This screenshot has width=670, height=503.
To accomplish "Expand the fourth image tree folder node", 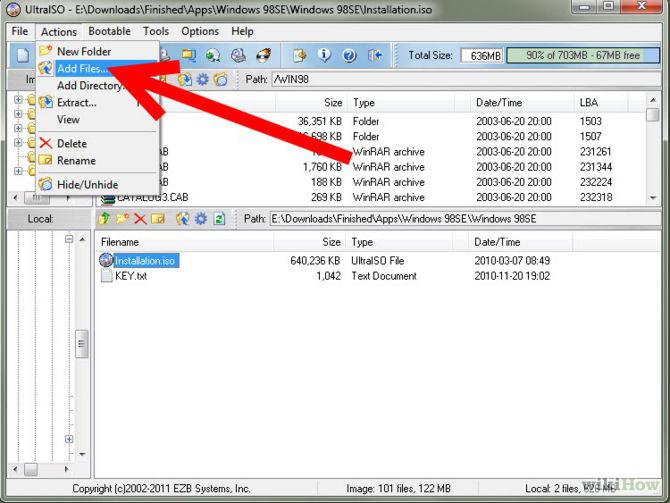I will pos(18,142).
